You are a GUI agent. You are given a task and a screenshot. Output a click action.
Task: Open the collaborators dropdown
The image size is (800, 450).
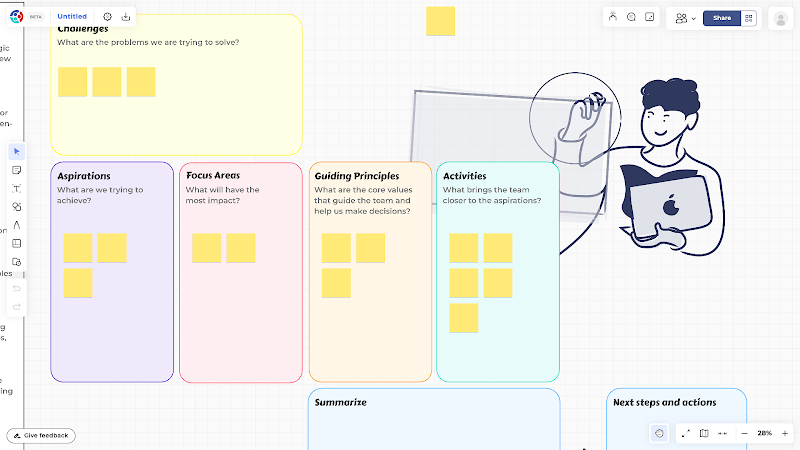(x=685, y=18)
